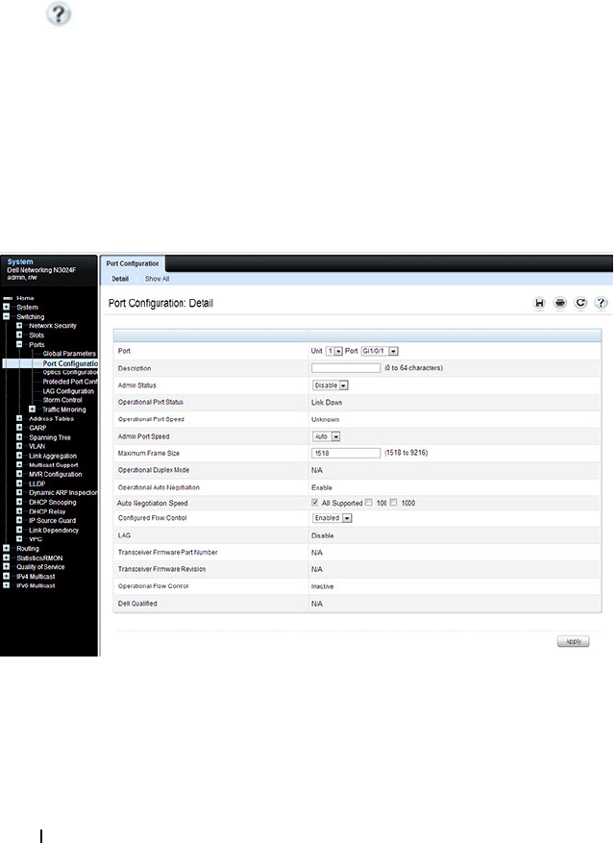Click the LLDP tree label
The width and height of the screenshot is (616, 843).
(x=37, y=483)
